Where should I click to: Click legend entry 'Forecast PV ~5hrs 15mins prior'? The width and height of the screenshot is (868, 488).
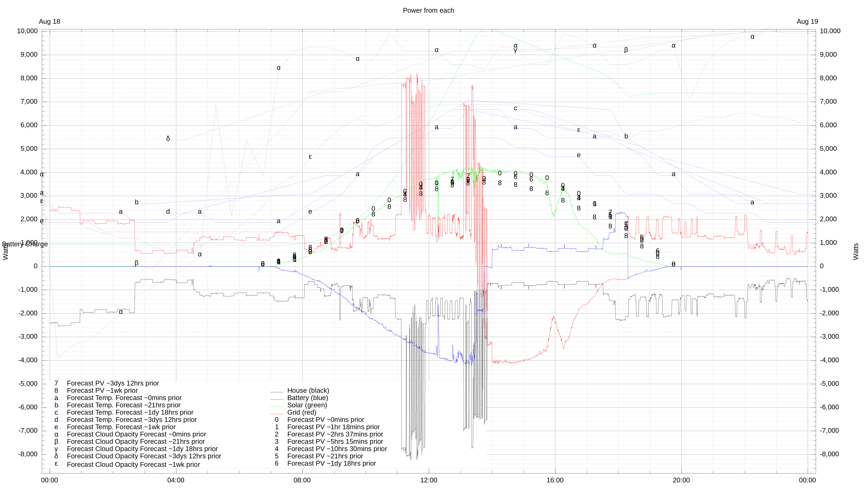[335, 442]
